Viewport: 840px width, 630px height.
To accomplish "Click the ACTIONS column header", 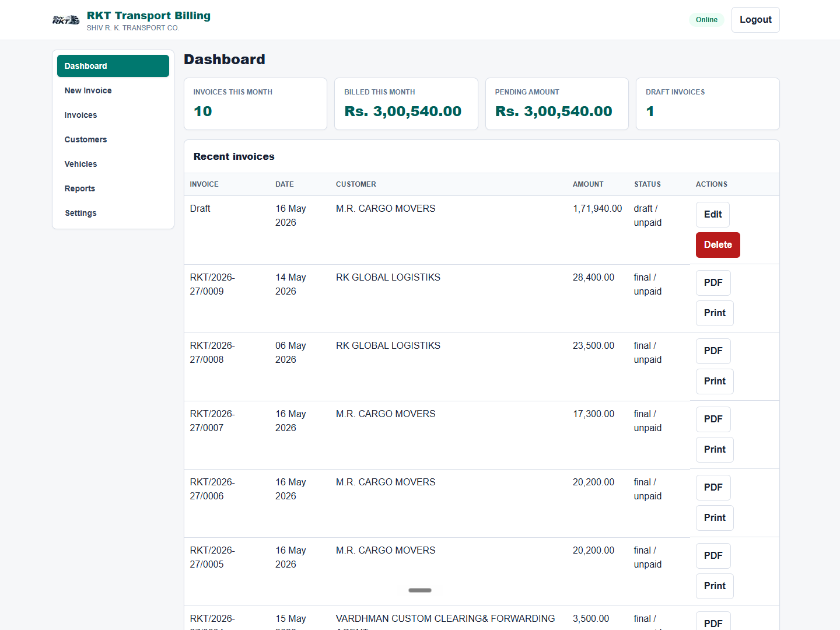I will [712, 184].
